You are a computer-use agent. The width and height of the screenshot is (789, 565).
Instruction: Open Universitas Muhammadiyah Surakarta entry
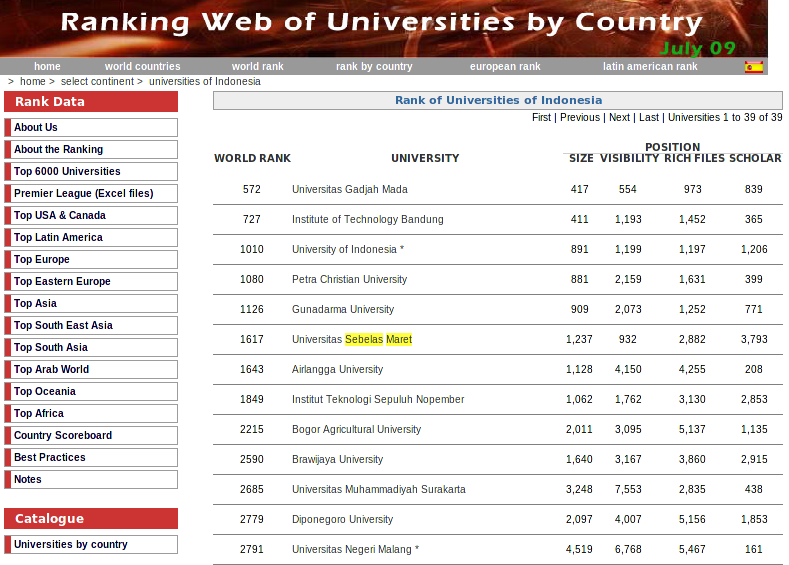pos(378,490)
